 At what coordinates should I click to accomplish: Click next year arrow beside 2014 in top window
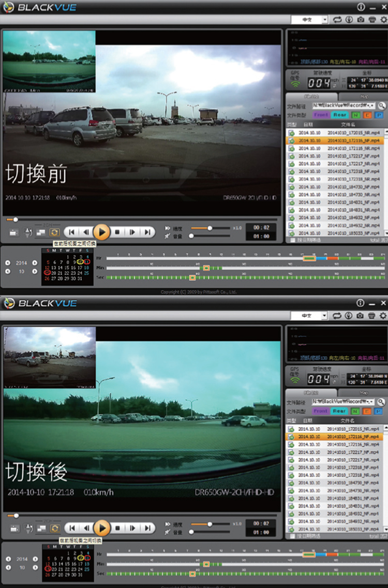pyautogui.click(x=35, y=263)
